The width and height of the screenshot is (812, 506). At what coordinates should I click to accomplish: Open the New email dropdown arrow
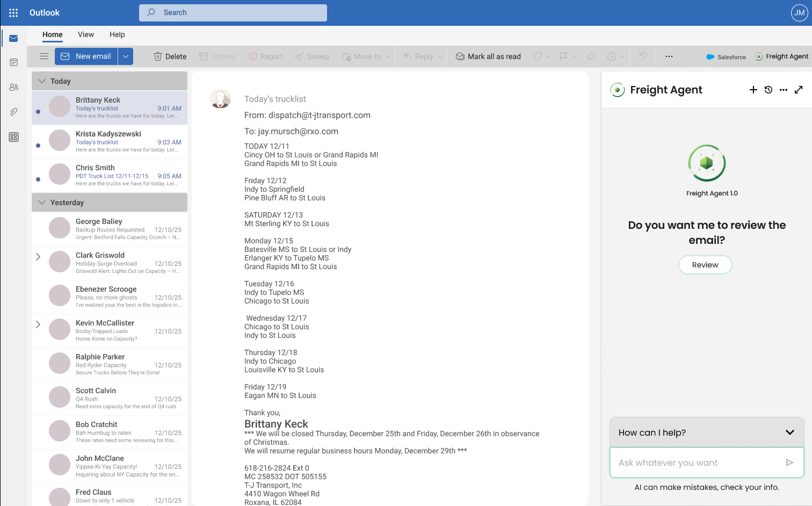click(125, 56)
